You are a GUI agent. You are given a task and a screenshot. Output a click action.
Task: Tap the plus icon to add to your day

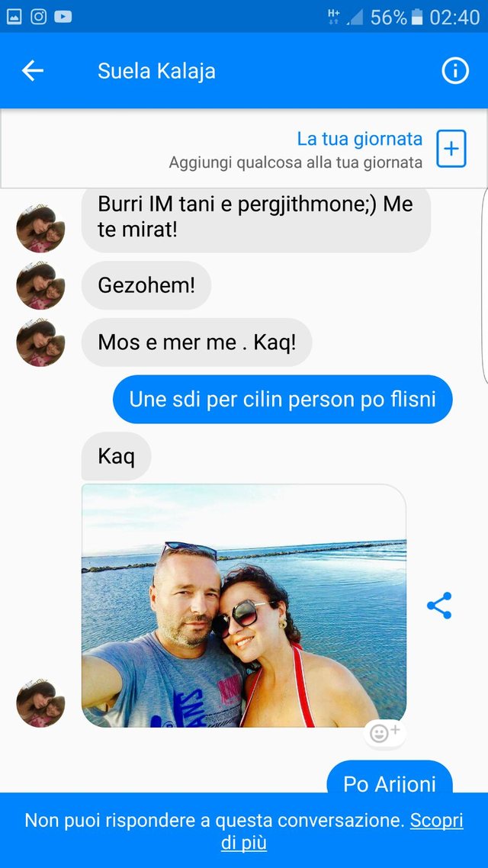(x=451, y=149)
